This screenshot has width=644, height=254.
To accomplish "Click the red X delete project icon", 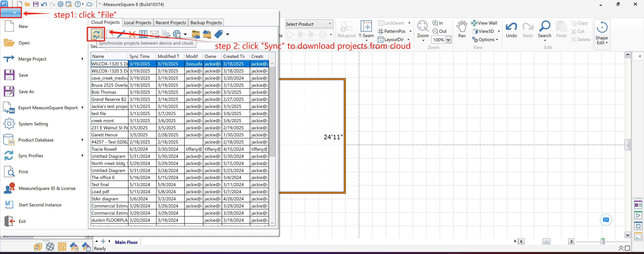I will click(x=132, y=34).
